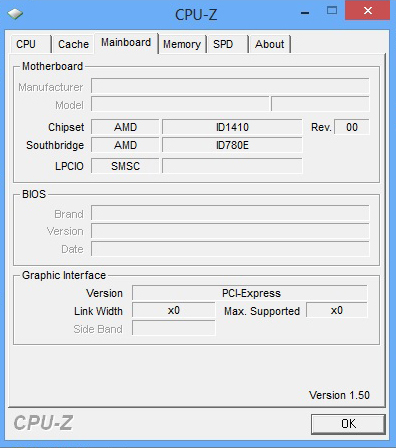Select the PCI-Express version field
The image size is (396, 448).
click(x=250, y=293)
